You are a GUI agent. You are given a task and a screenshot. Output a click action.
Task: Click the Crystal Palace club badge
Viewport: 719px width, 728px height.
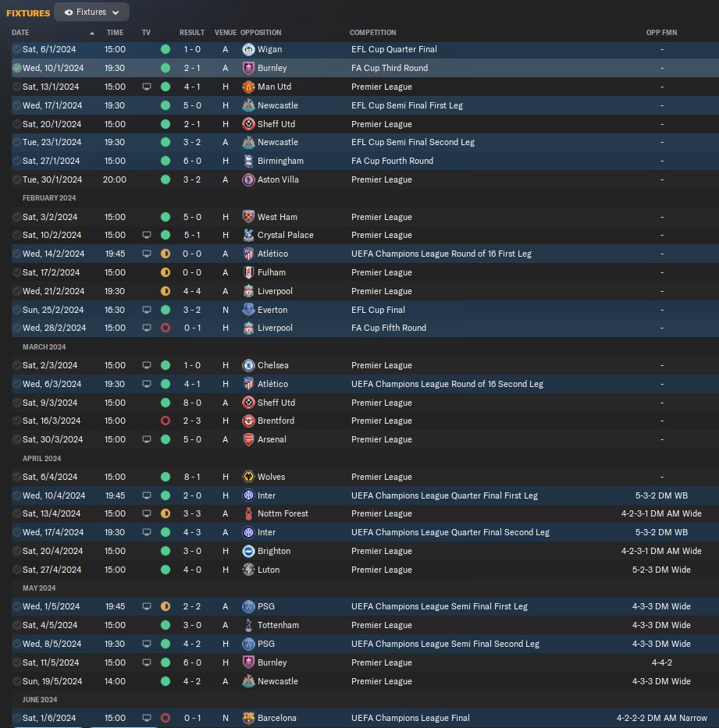coord(248,235)
